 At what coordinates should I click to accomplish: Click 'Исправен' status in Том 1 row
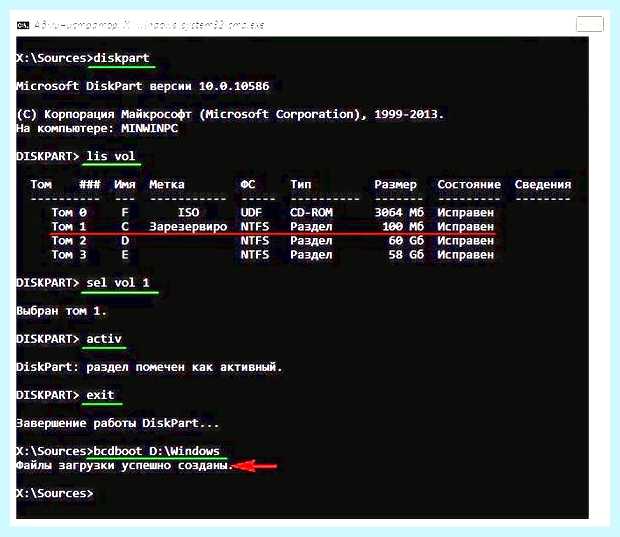pyautogui.click(x=465, y=227)
